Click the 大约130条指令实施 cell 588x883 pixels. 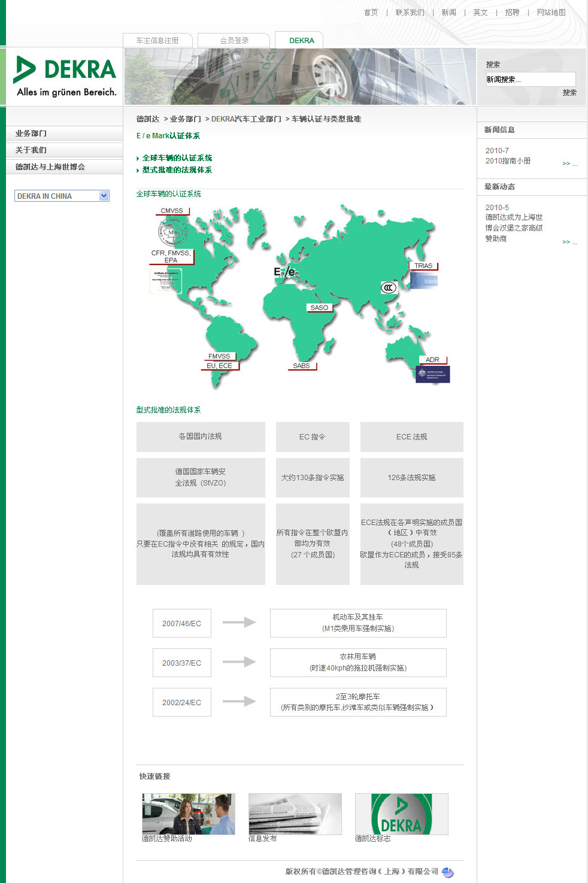click(x=313, y=478)
